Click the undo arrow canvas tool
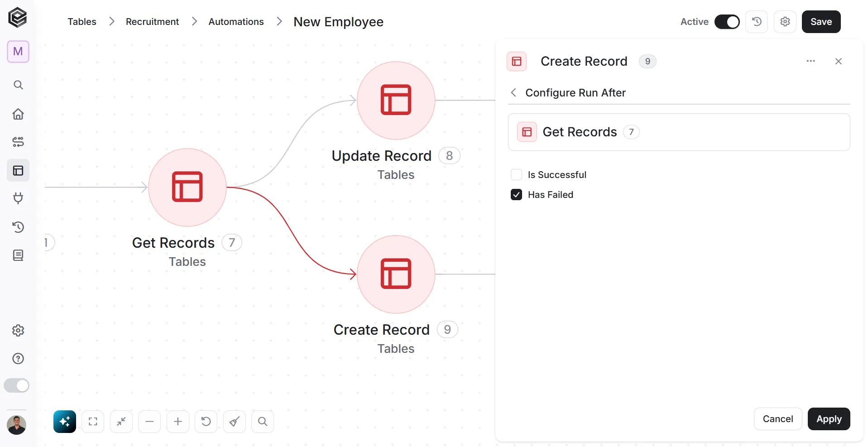Image resolution: width=868 pixels, height=447 pixels. coord(206,422)
